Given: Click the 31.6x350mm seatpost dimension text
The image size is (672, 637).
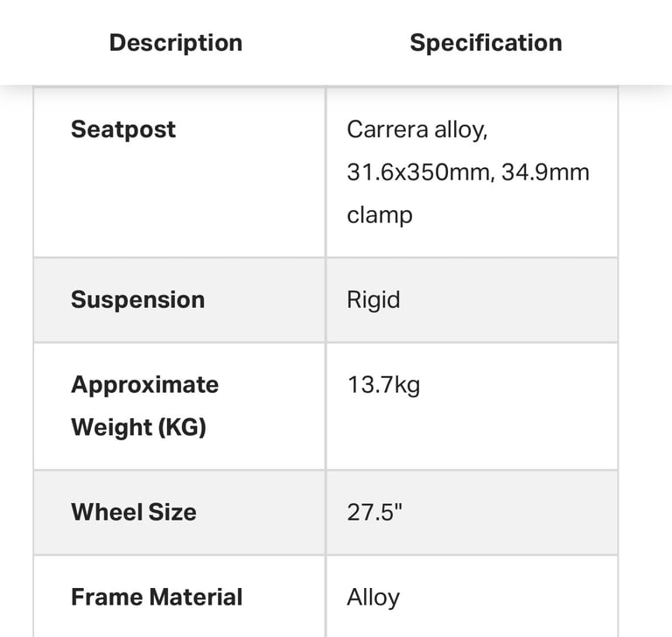Looking at the screenshot, I should (421, 172).
